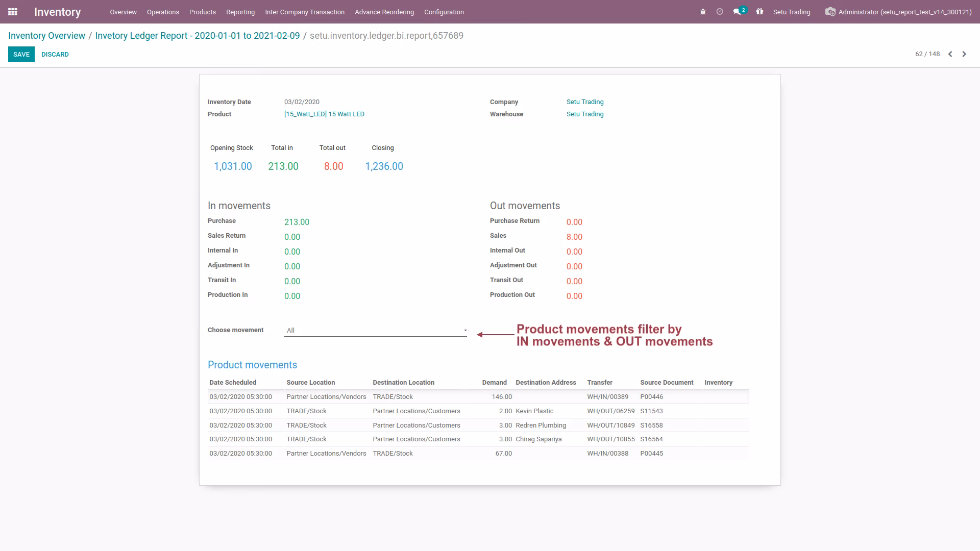Click the Inventory Date 03/02/2020 value
The height and width of the screenshot is (551, 980).
(x=302, y=102)
